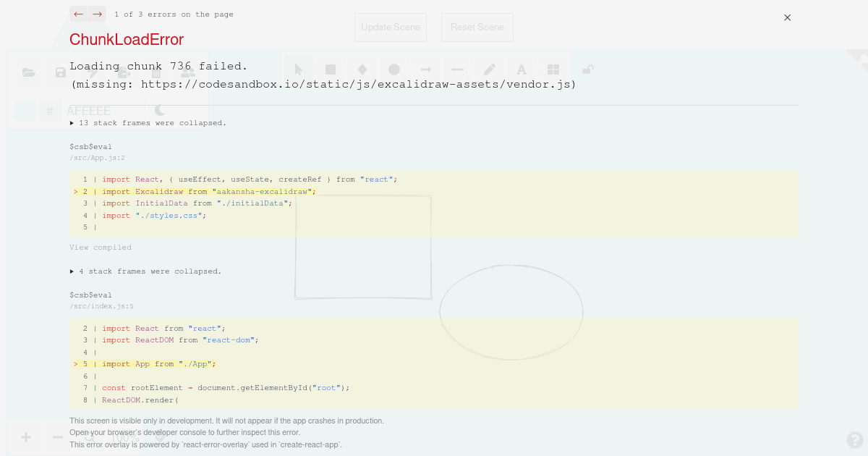Expand the 4 collapsed stack frames
Screen dimensions: 868x456
[x=145, y=271]
